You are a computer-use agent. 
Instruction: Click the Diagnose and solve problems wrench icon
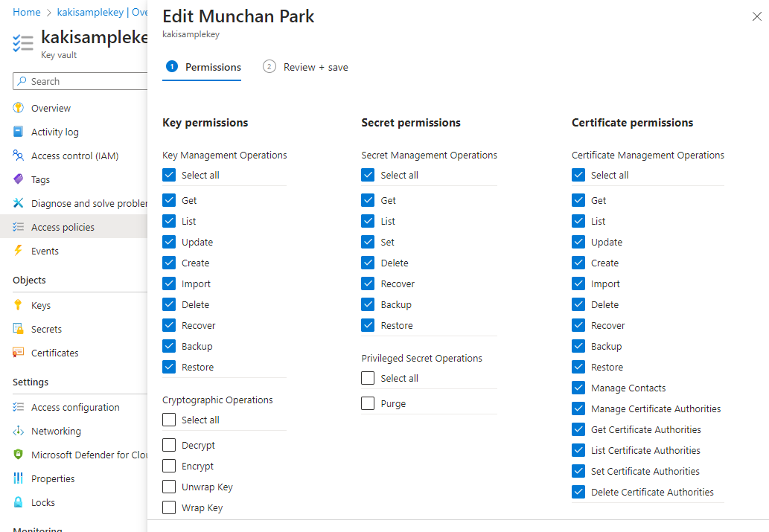18,203
